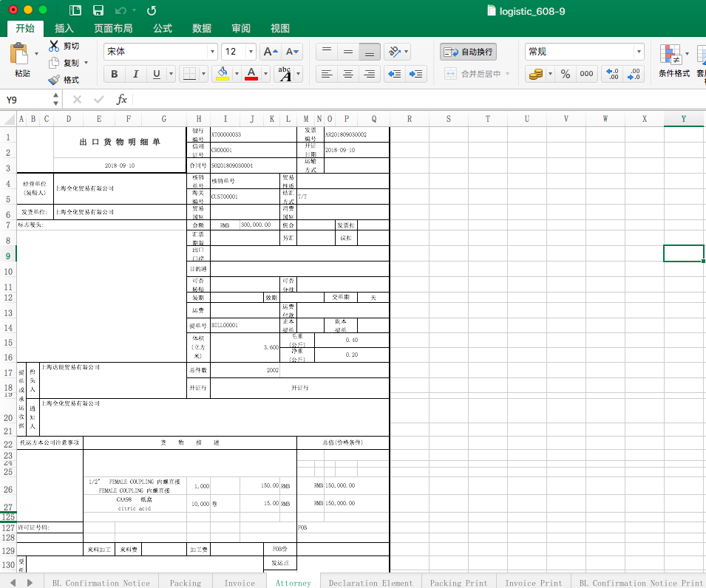The image size is (706, 588).
Task: Open the number format dropdown showing 常规
Action: (639, 52)
